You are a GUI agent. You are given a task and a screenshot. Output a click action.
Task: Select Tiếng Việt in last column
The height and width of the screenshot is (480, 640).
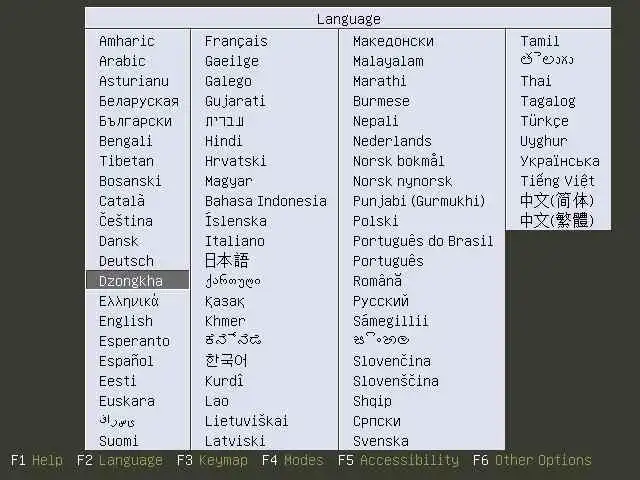pos(557,180)
